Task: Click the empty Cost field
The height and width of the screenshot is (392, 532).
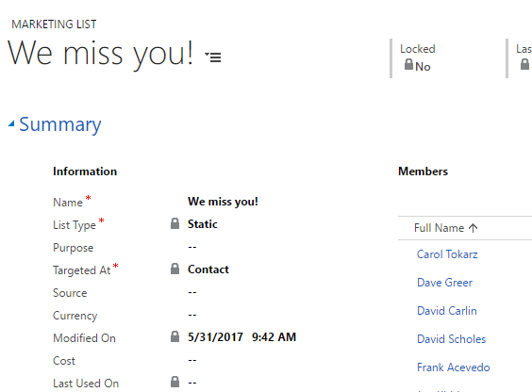Action: point(192,360)
